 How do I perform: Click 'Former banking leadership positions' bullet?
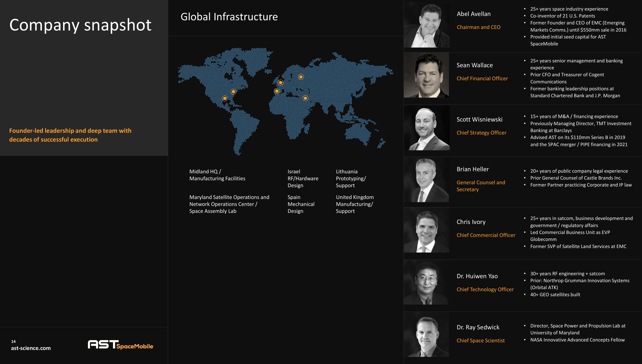tap(575, 92)
